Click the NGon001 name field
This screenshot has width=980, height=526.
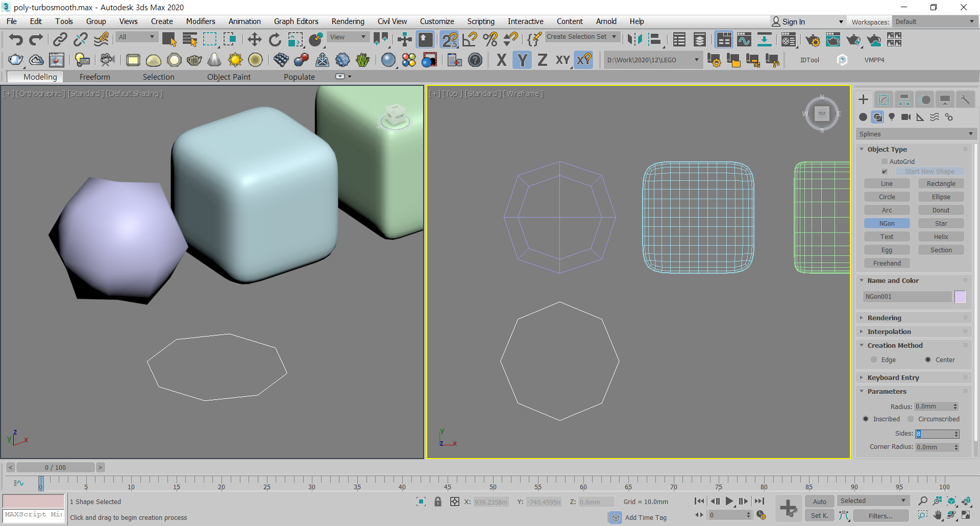pyautogui.click(x=907, y=297)
